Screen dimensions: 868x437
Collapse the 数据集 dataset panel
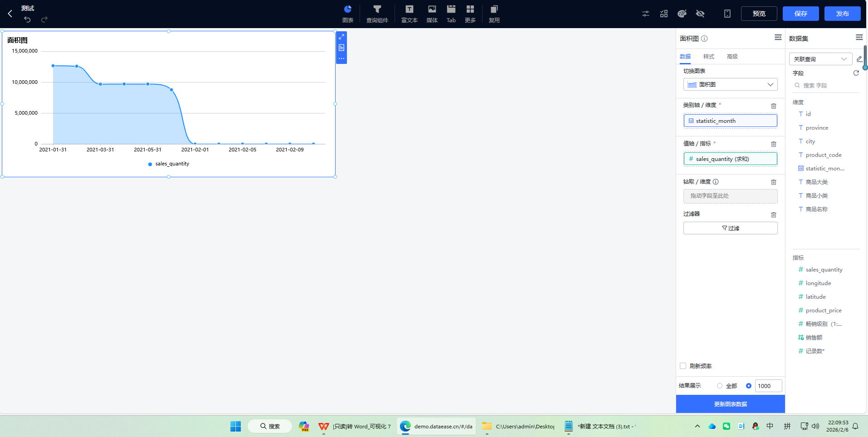tap(859, 38)
